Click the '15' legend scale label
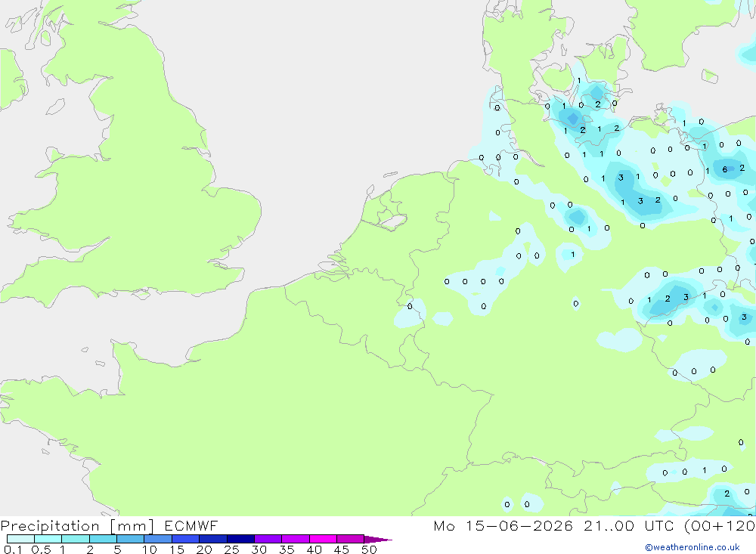 [x=177, y=549]
